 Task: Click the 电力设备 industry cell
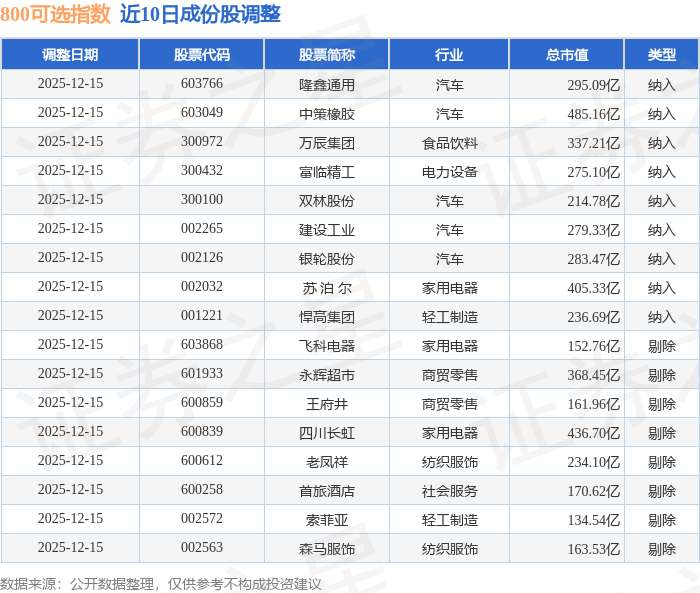tap(450, 172)
